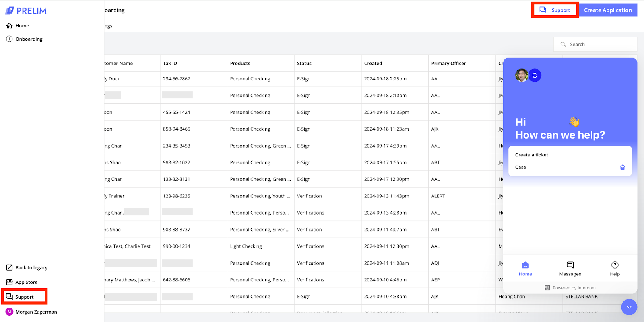Click the search magnifier icon
The image size is (644, 322).
click(x=563, y=44)
